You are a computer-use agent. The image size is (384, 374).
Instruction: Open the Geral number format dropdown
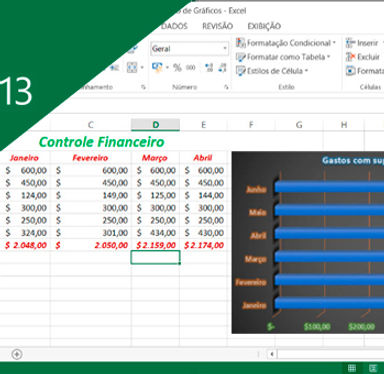(x=225, y=49)
